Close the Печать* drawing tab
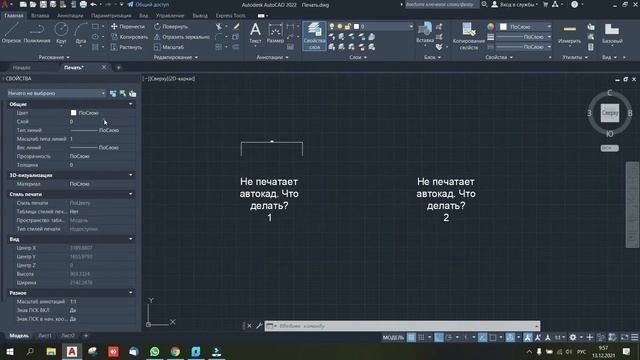The width and height of the screenshot is (640, 360). [104, 67]
